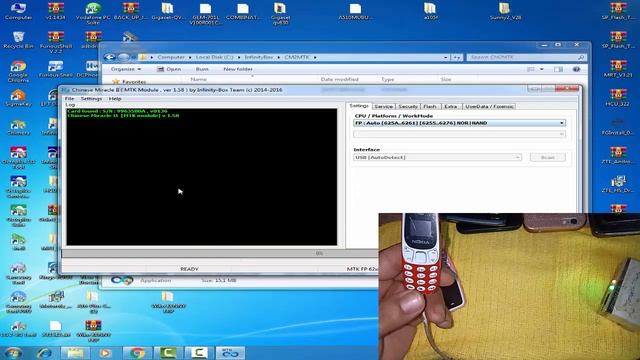Open the ZTE_HS_Dv installer icon

click(618, 184)
